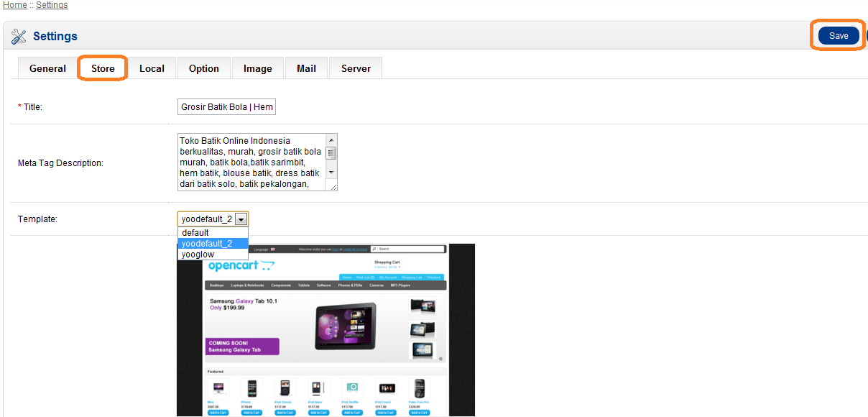This screenshot has height=417, width=868.
Task: Go to the Home breadcrumb link
Action: tap(14, 5)
